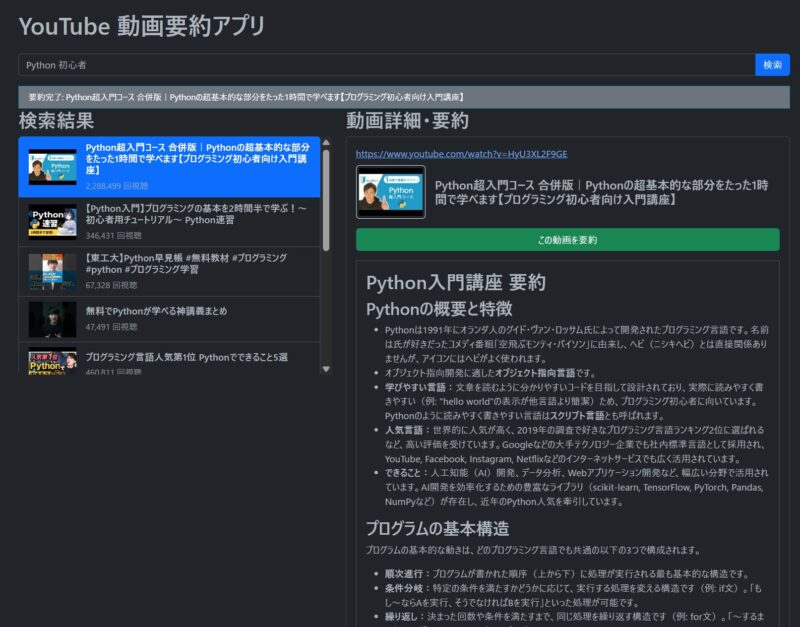Image resolution: width=800 pixels, height=627 pixels.
Task: Click the 346,431 回視聴 view count
Action: pyautogui.click(x=113, y=236)
